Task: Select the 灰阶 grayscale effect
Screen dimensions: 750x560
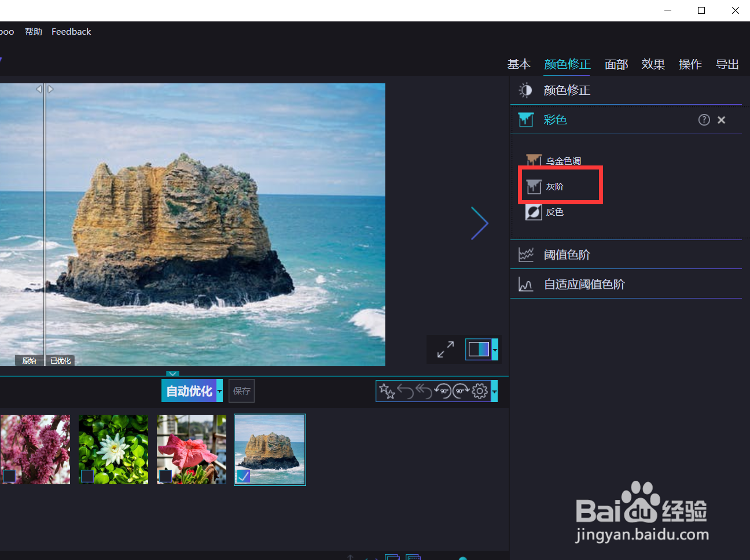Action: click(555, 186)
